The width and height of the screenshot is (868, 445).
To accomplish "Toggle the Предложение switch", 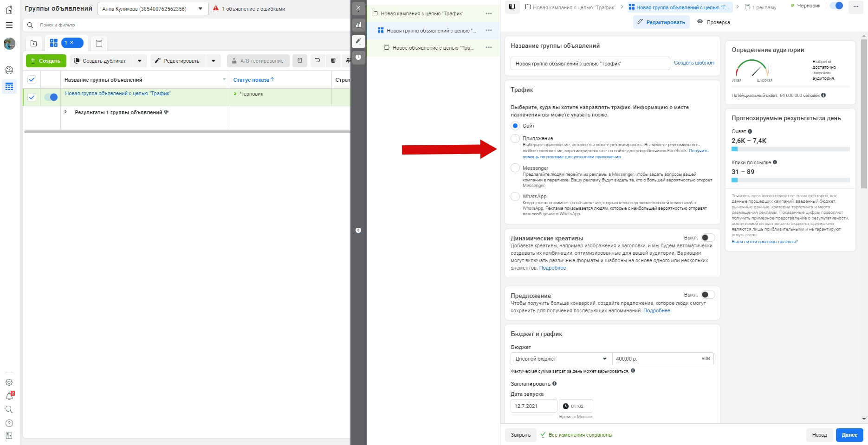I will coord(707,295).
